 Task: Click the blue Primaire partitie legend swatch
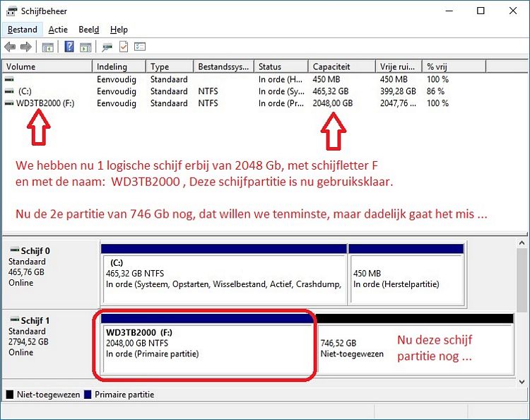pos(88,395)
